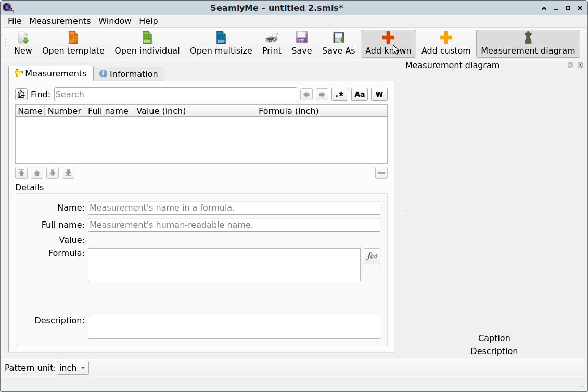The width and height of the screenshot is (588, 392).
Task: Open the formula wizard f(x) button
Action: pos(372,256)
